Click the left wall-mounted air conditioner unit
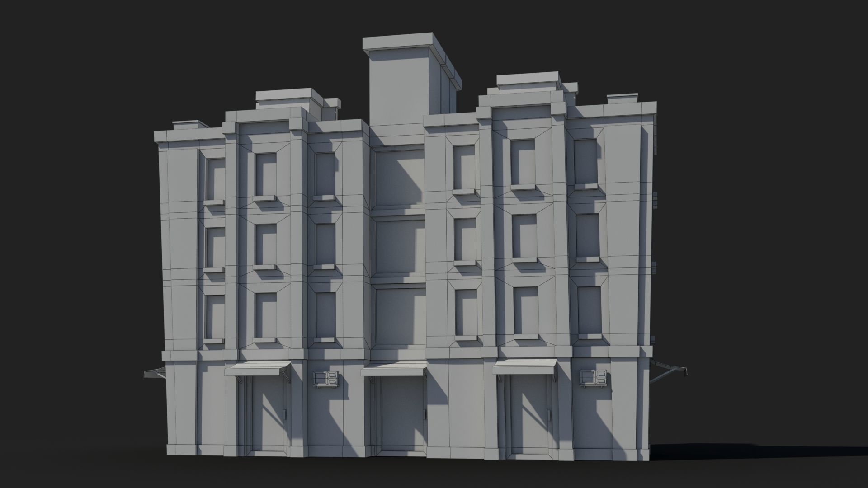 coord(326,379)
